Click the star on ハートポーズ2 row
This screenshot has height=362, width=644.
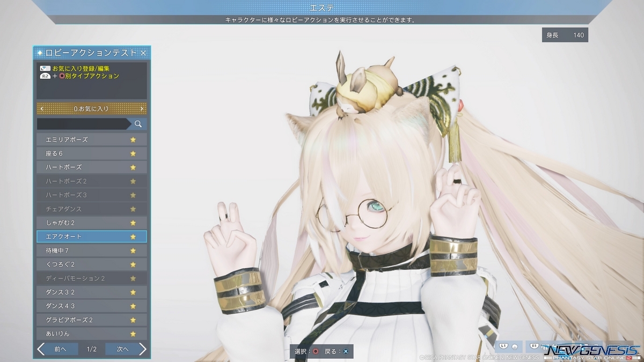[133, 181]
